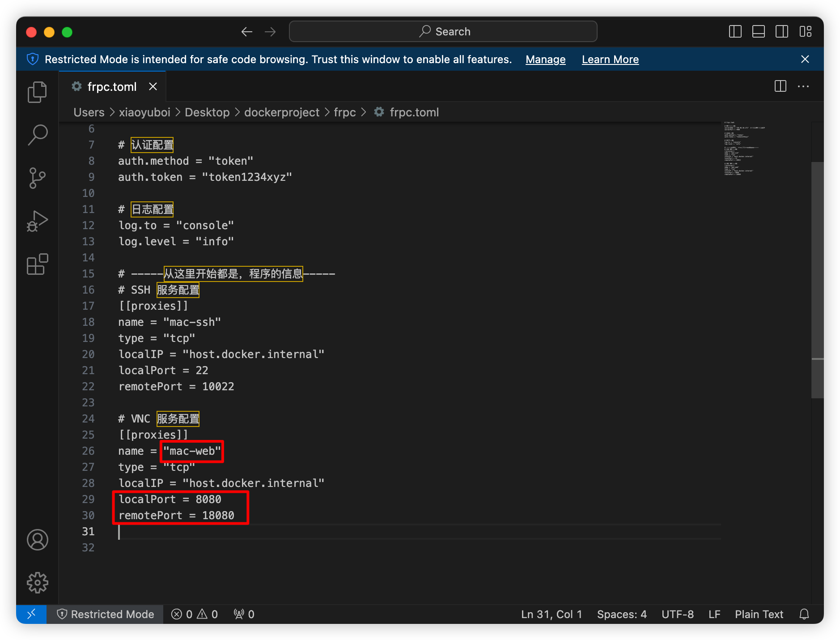Click the Search command center field
Screen dimensions: 840x640
pyautogui.click(x=443, y=32)
